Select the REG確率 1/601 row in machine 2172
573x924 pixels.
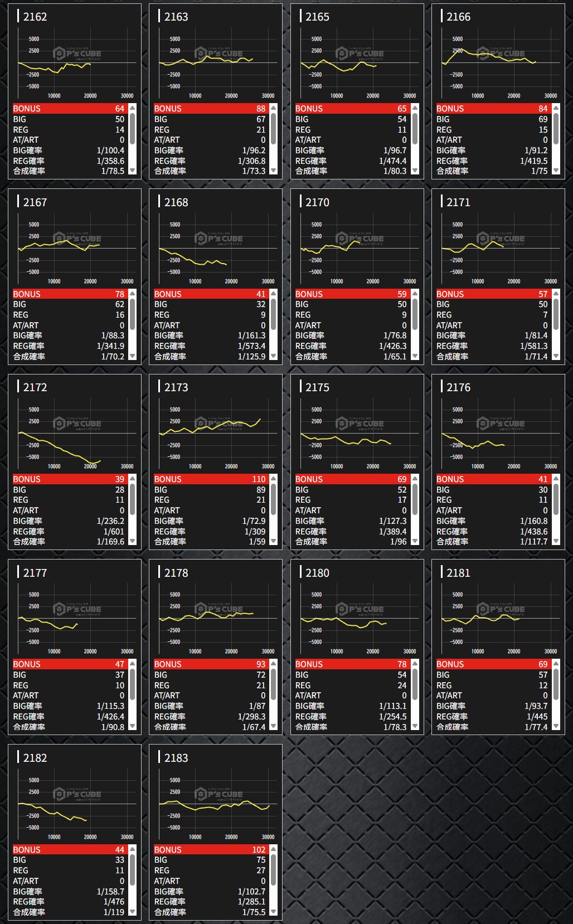70,531
